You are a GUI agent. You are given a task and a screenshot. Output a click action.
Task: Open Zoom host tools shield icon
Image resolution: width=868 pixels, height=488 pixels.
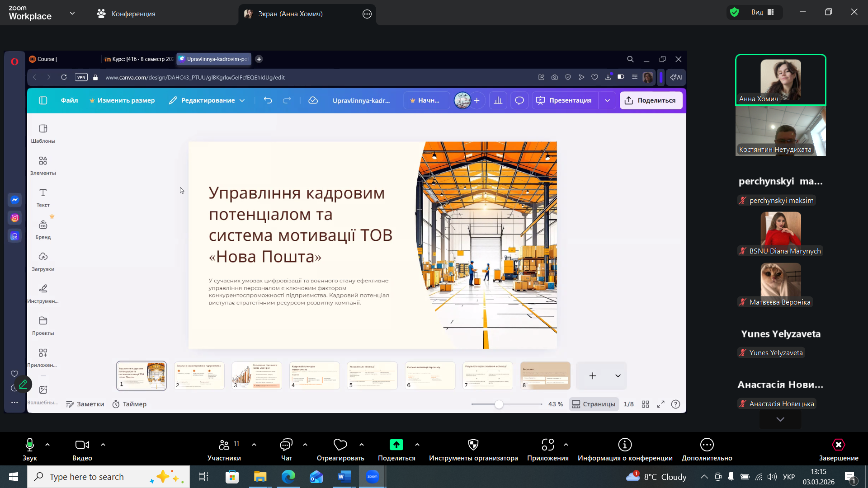pyautogui.click(x=473, y=450)
